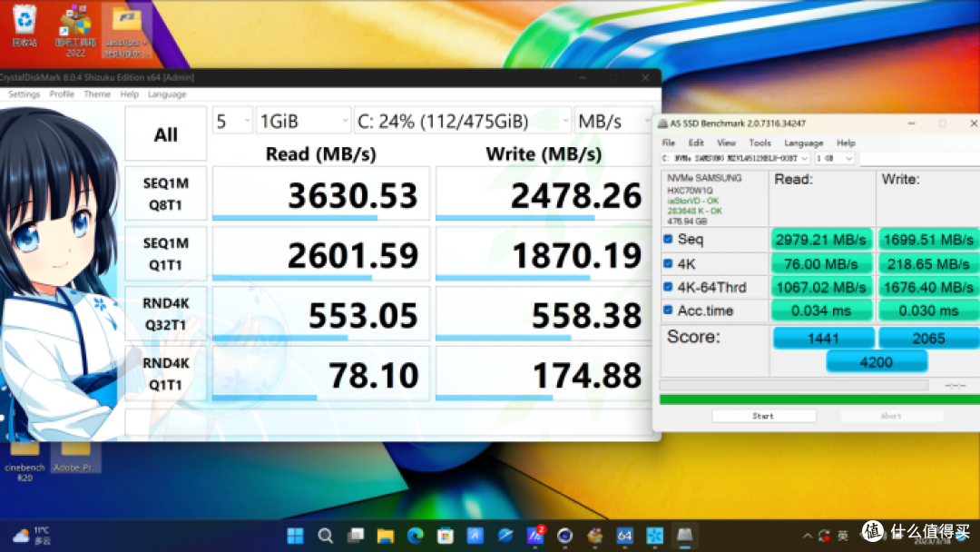The width and height of the screenshot is (980, 552).
Task: Toggle the 4K test checkbox
Action: 668,263
